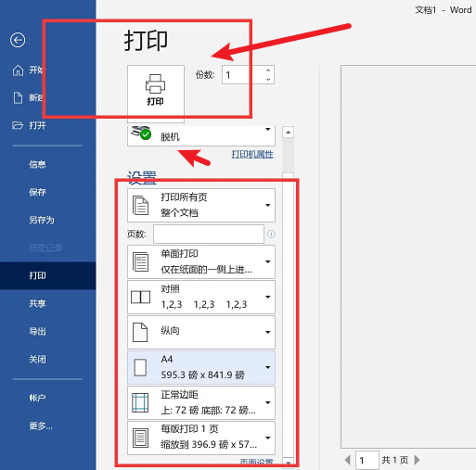Screen dimensions: 476x470
Task: Select the Export menu item
Action: point(37,331)
